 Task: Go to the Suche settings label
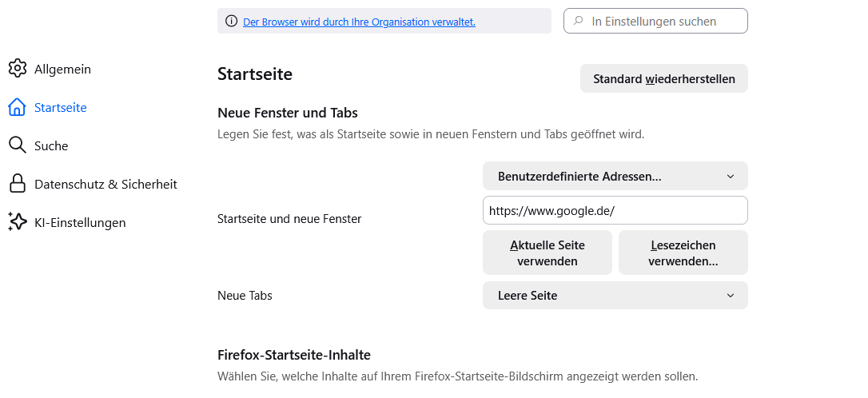coord(51,146)
